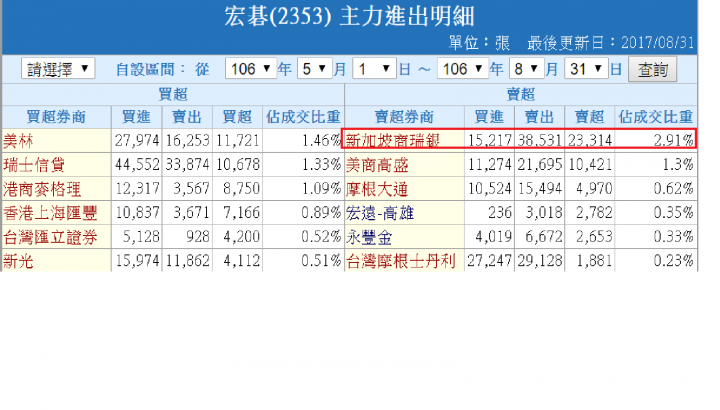Open broker link 新加坡商瑞銀

[393, 140]
